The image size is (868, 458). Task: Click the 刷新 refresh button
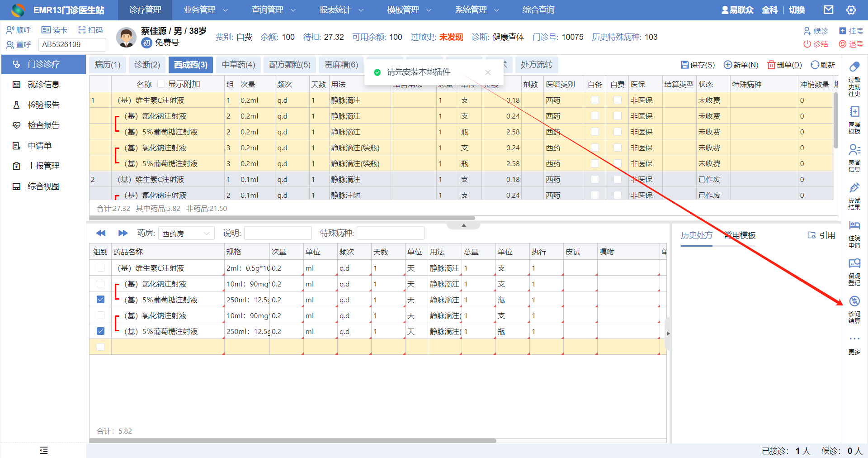coord(823,65)
